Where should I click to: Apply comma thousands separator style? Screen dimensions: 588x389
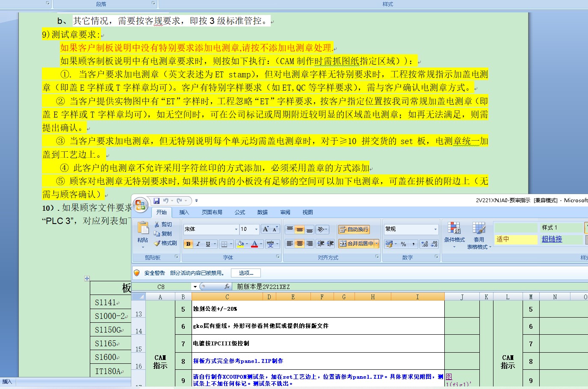[413, 244]
